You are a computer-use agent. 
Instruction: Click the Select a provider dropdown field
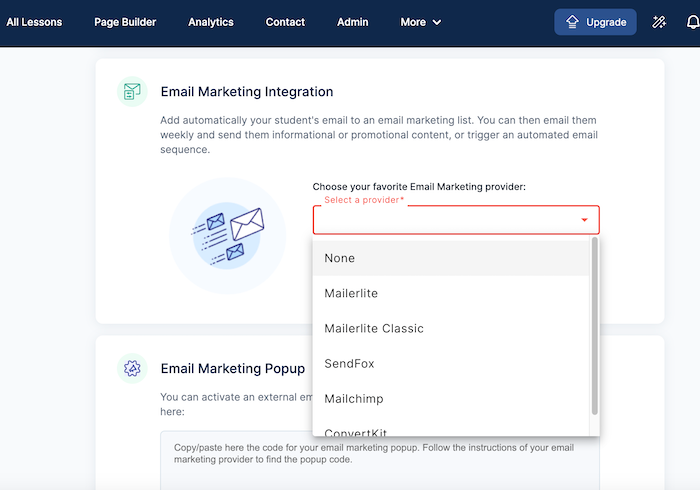[x=456, y=220]
